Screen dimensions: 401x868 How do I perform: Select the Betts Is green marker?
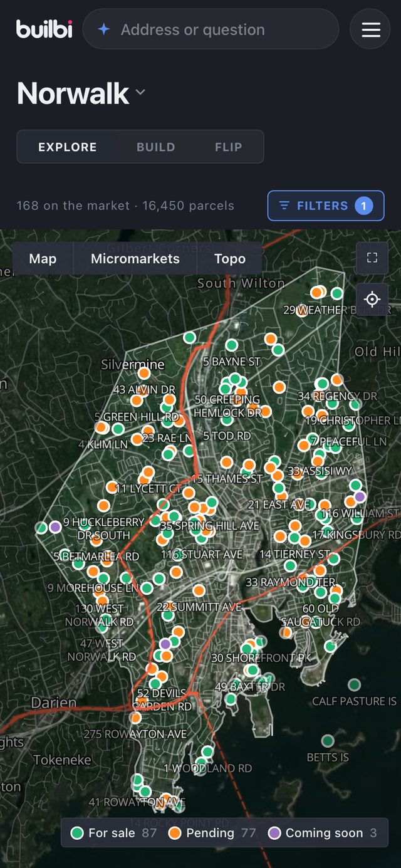tap(328, 741)
